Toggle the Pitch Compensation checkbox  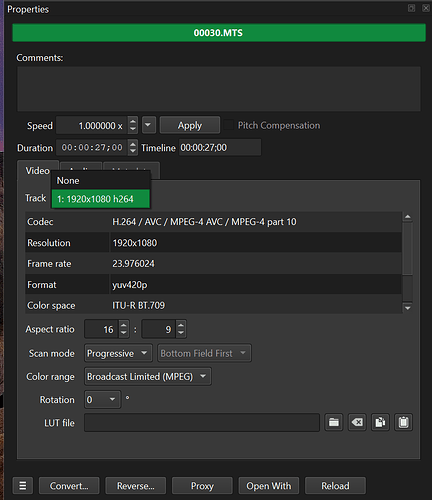[229, 125]
